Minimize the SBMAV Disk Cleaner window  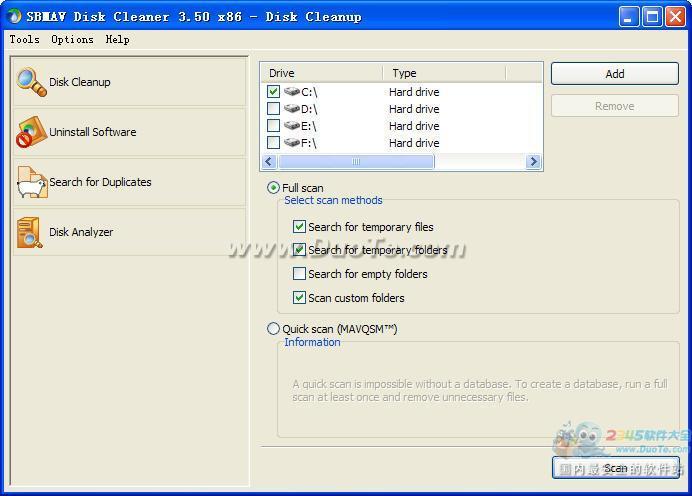pos(628,17)
